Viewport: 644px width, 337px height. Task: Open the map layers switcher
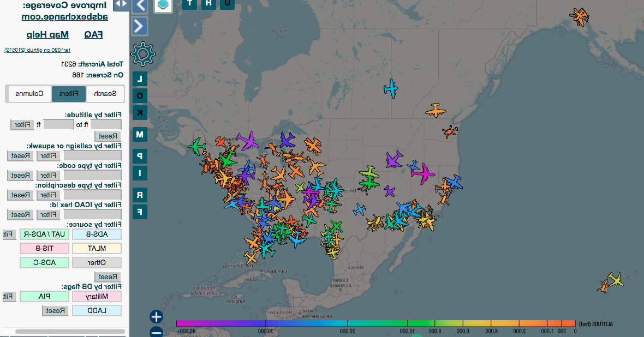[x=163, y=5]
